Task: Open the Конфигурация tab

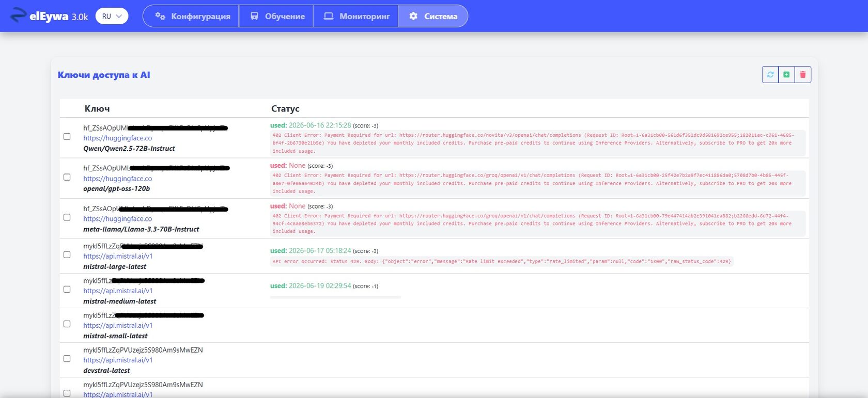Action: 191,16
